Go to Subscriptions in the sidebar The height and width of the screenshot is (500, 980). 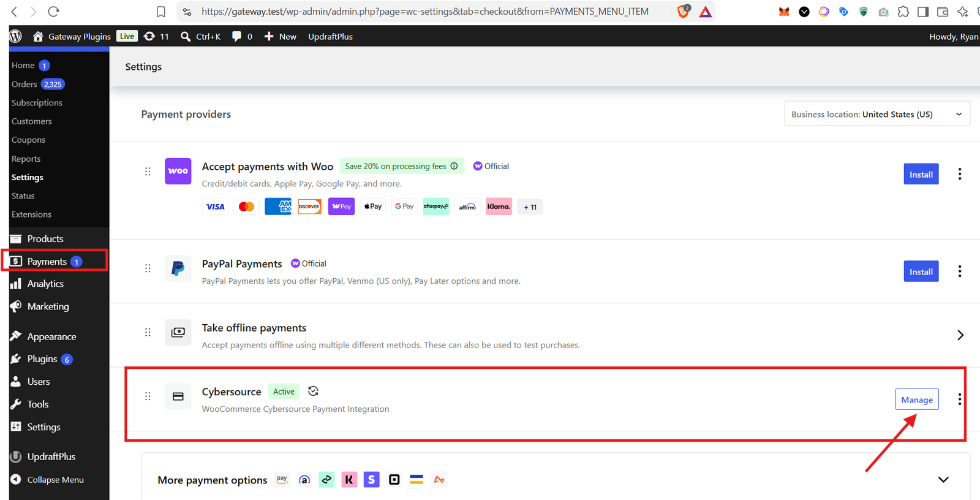[37, 102]
